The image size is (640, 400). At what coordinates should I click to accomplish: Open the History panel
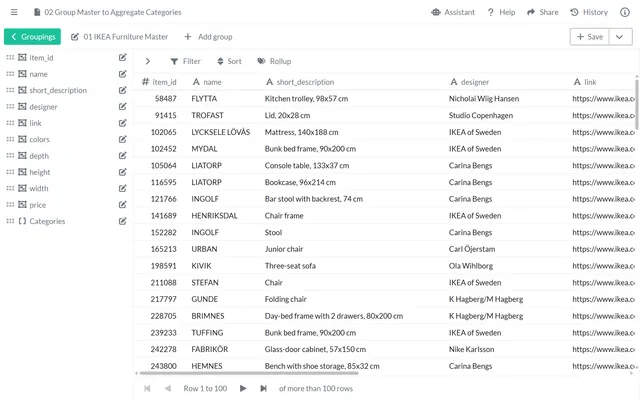pyautogui.click(x=588, y=12)
